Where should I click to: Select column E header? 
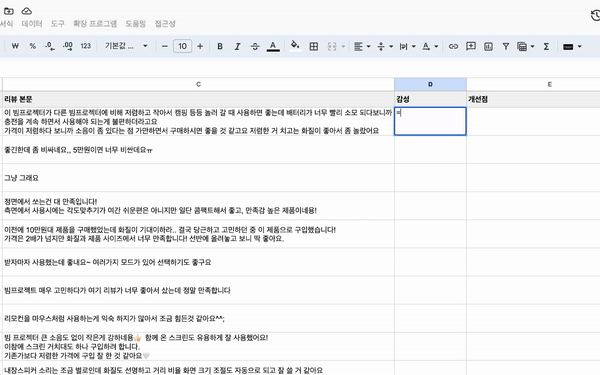533,84
